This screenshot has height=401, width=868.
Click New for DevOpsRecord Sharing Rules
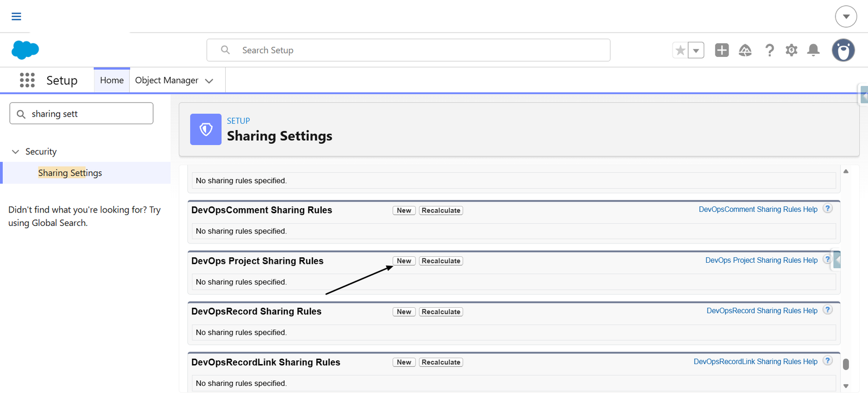[404, 312]
